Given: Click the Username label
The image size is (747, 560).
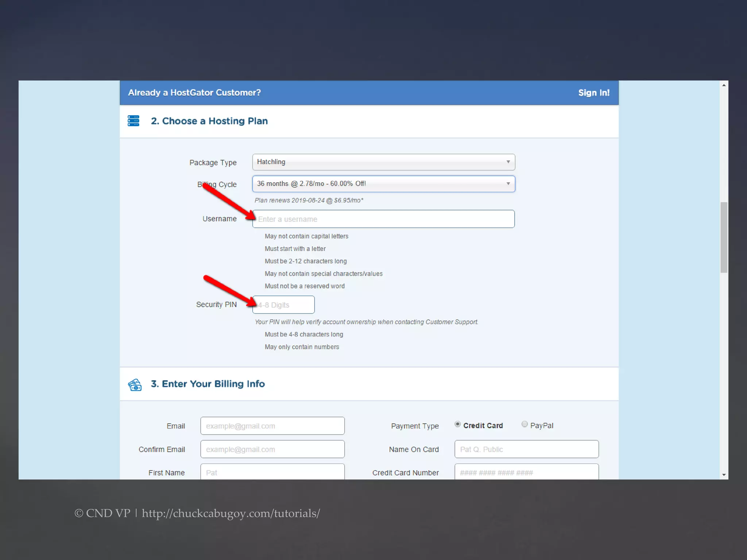Looking at the screenshot, I should tap(220, 219).
